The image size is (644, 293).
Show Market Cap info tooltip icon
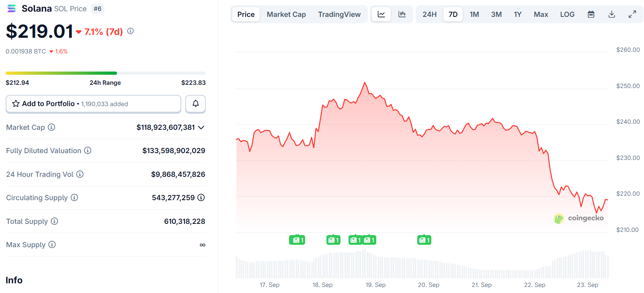pyautogui.click(x=51, y=127)
